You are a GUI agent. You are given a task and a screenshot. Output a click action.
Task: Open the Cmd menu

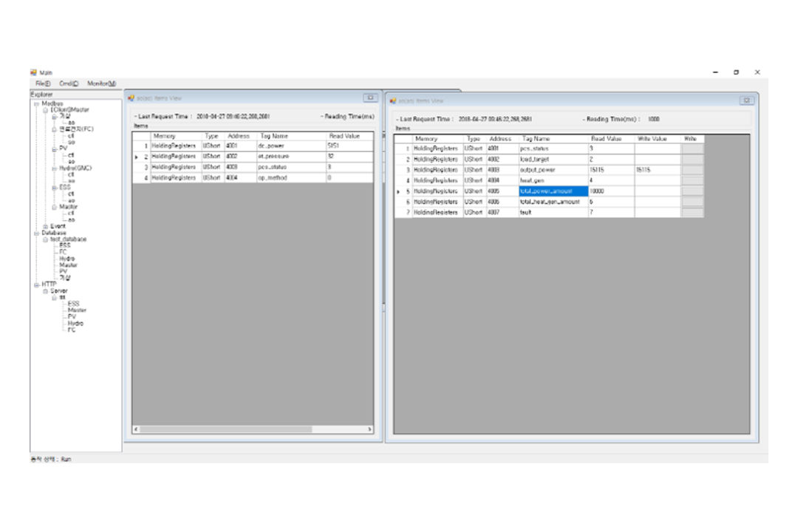tap(69, 83)
